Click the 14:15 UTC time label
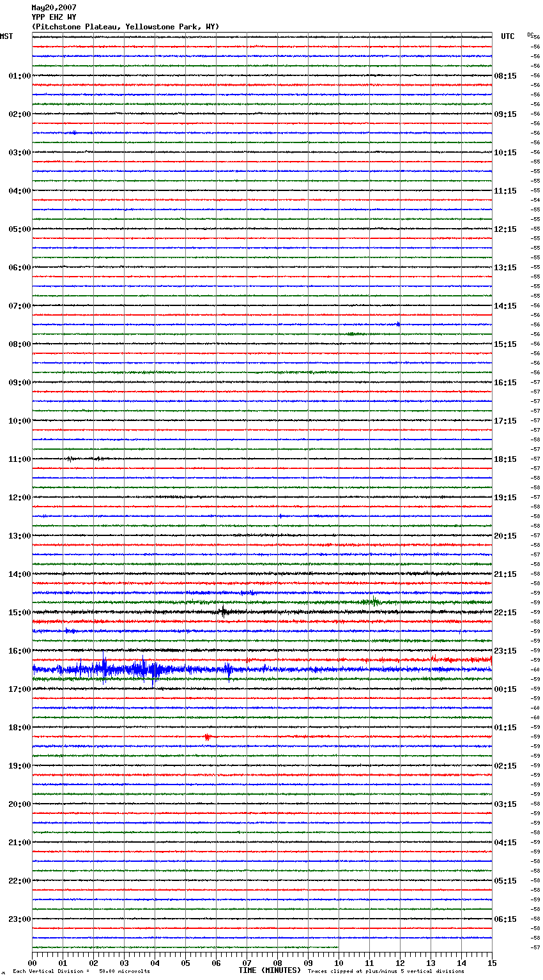 tap(505, 306)
